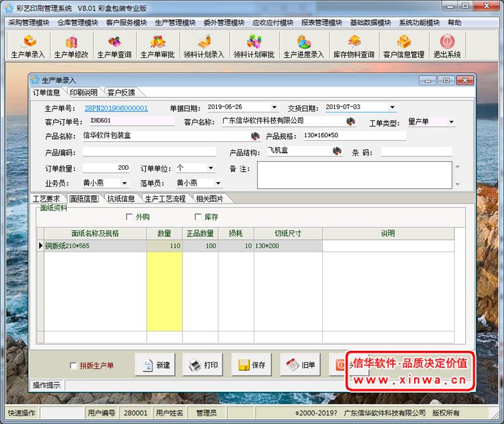Open 应收应付模块 menu

(x=273, y=23)
